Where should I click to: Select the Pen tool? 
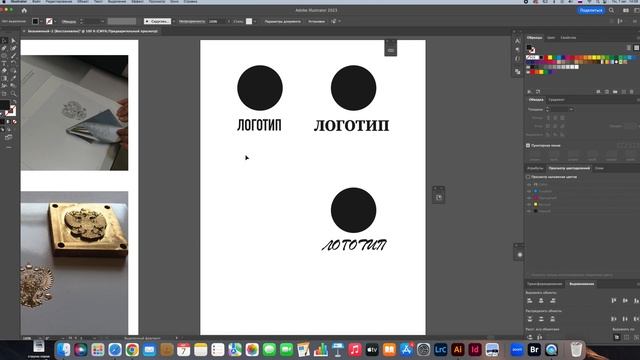pyautogui.click(x=4, y=48)
